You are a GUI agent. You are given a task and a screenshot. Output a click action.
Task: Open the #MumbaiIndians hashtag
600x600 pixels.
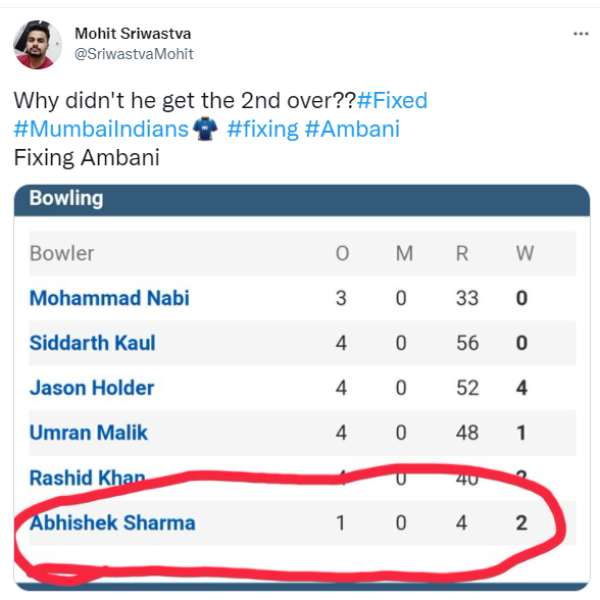click(x=101, y=129)
